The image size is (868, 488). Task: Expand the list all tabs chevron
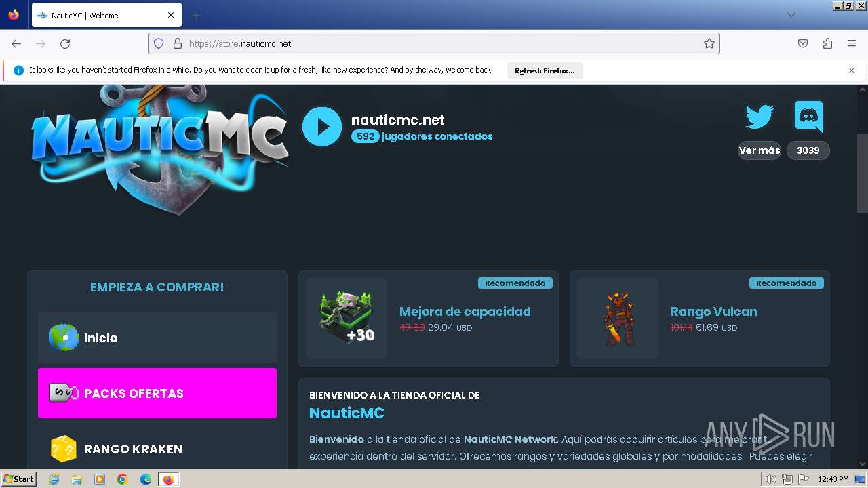tap(791, 15)
